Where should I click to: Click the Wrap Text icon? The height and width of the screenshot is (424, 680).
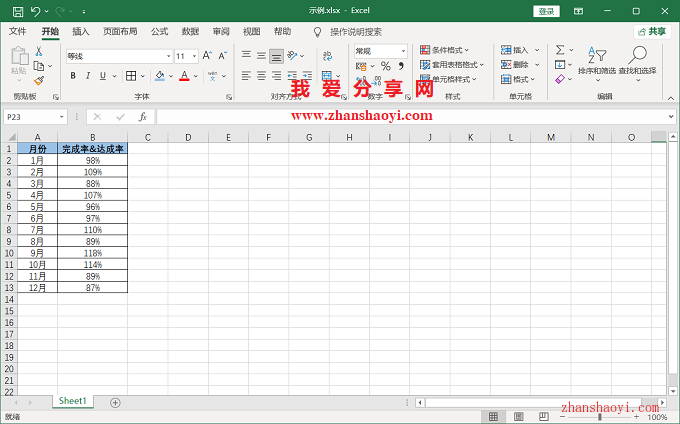[327, 55]
